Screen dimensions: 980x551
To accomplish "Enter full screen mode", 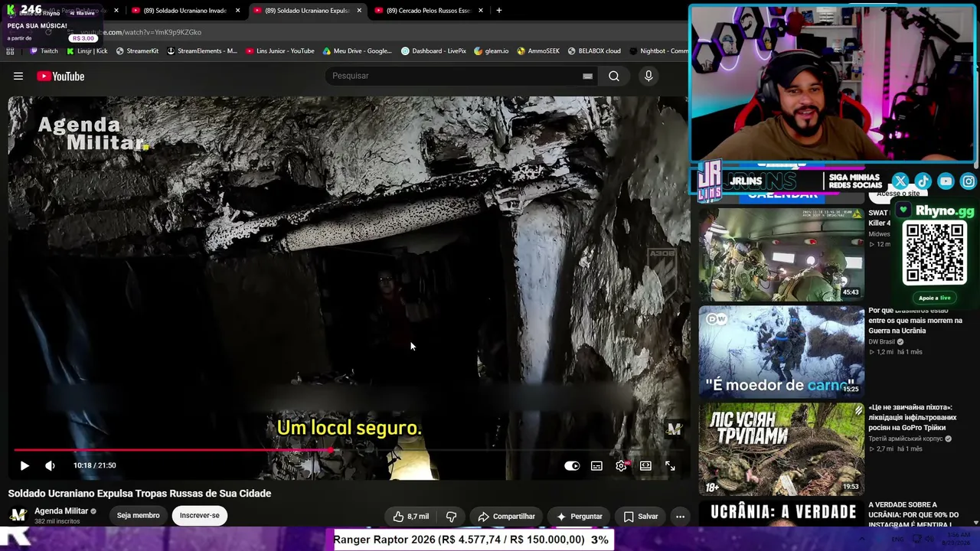I will point(670,465).
